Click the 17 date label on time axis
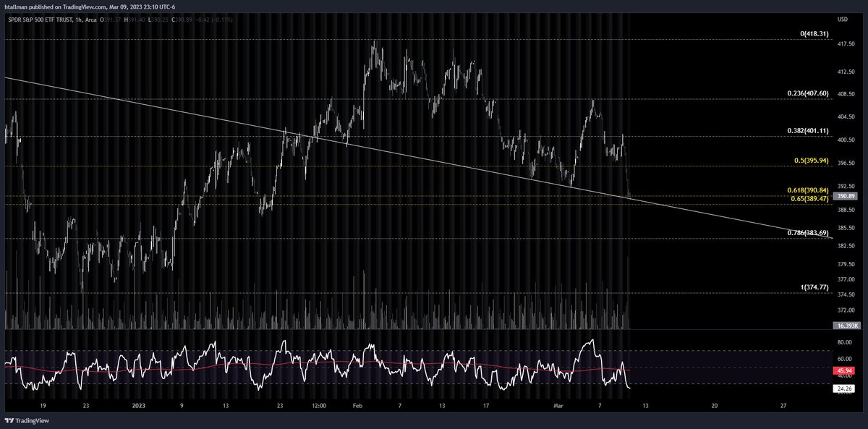Screen dimensions: 868x429 pyautogui.click(x=487, y=406)
